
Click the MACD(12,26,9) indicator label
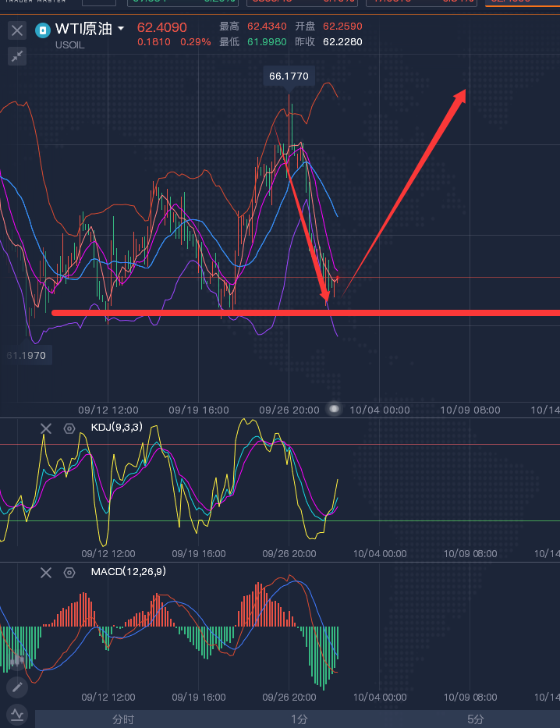[128, 572]
